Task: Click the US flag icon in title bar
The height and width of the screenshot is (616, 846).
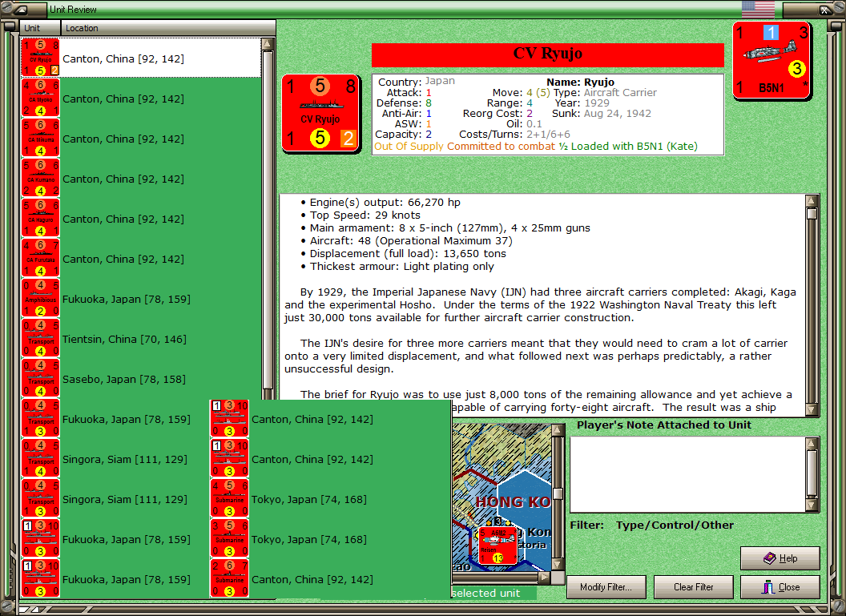Action: 758,9
